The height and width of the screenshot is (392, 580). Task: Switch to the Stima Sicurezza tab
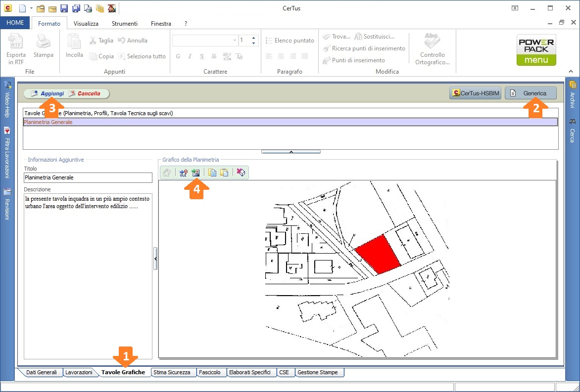pyautogui.click(x=172, y=372)
